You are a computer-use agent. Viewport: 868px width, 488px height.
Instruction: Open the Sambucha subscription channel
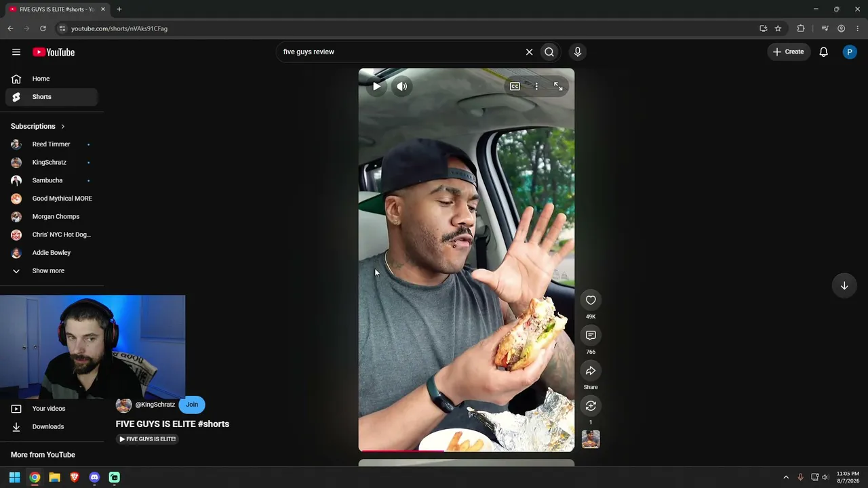click(52, 181)
